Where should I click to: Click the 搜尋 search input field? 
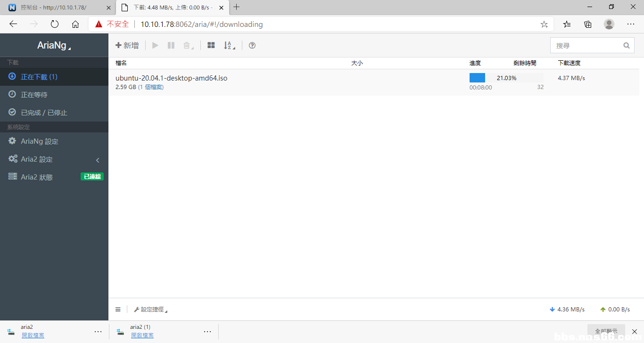point(593,45)
